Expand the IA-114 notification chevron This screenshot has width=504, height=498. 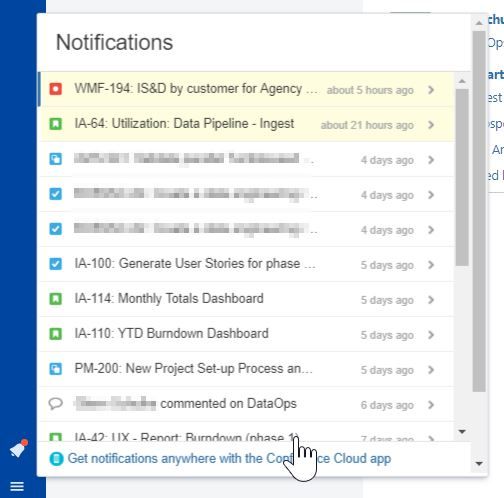[x=431, y=300]
